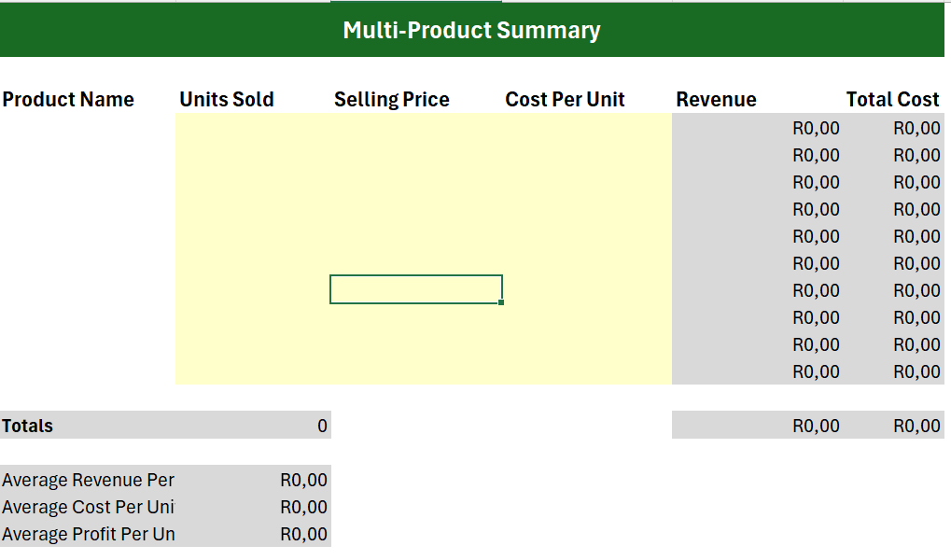951x560 pixels.
Task: Select the currently highlighted cell in the yellow area
Action: pos(415,289)
